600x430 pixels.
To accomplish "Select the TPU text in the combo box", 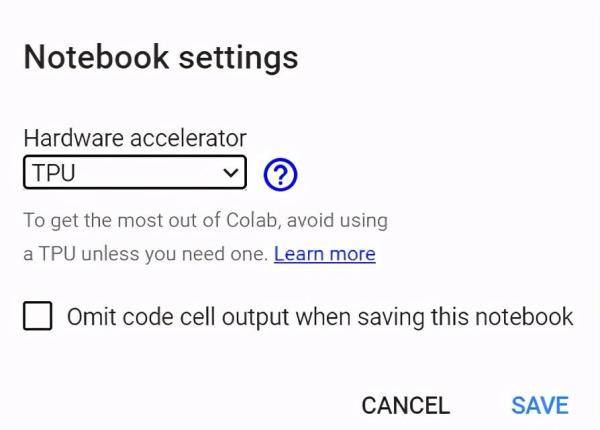I will click(x=54, y=173).
